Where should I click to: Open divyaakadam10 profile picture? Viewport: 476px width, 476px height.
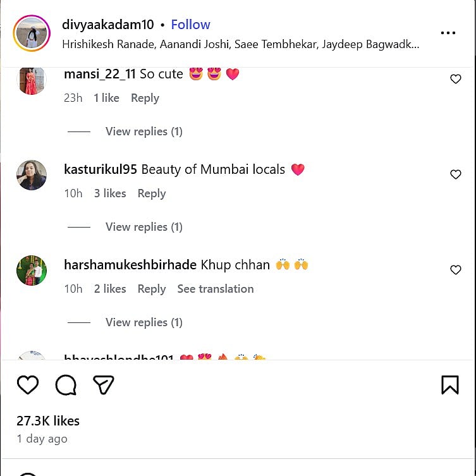coord(32,33)
